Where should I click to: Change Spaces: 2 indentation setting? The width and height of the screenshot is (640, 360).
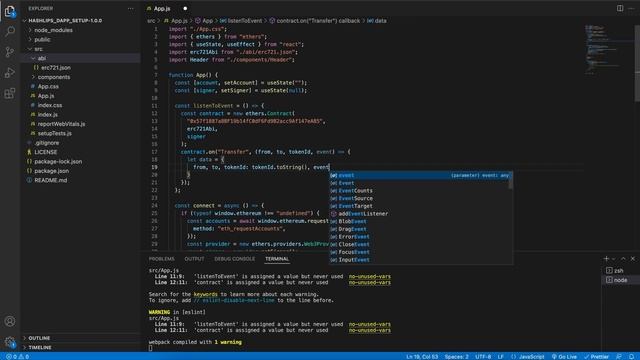point(456,357)
